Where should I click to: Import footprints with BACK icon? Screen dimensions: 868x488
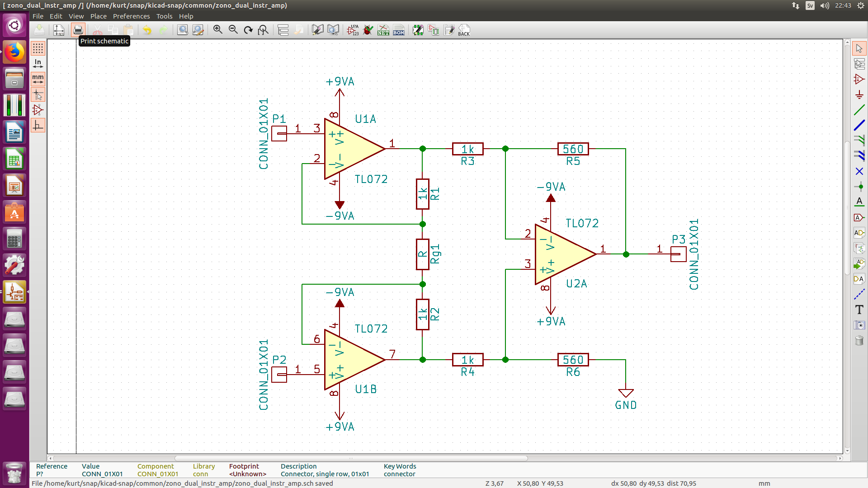point(464,30)
